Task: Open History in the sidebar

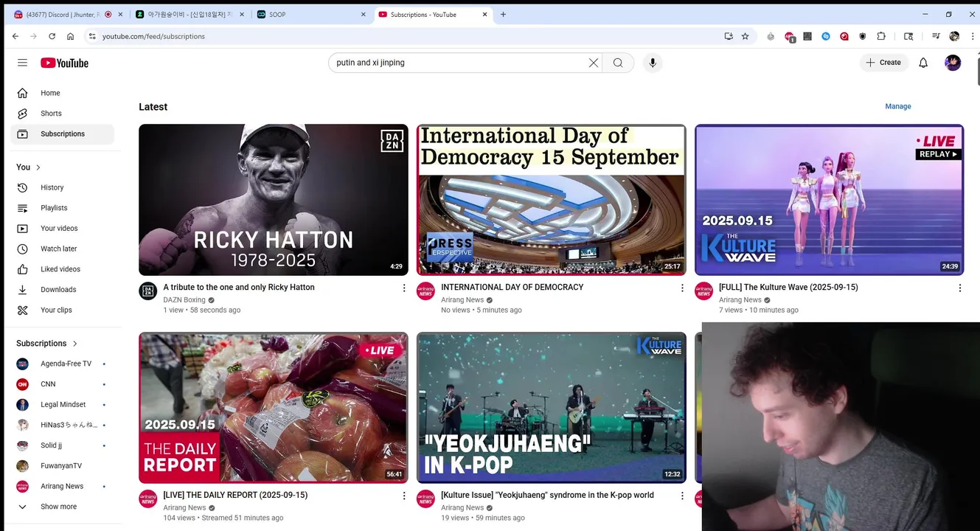Action: (63, 187)
